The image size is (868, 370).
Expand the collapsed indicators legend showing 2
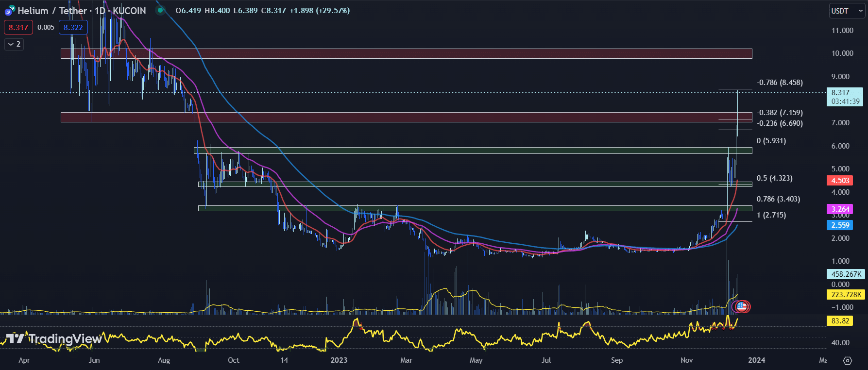click(14, 44)
